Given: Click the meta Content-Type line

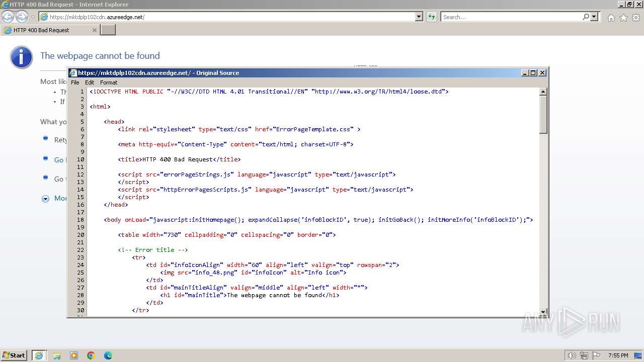Looking at the screenshot, I should click(235, 144).
